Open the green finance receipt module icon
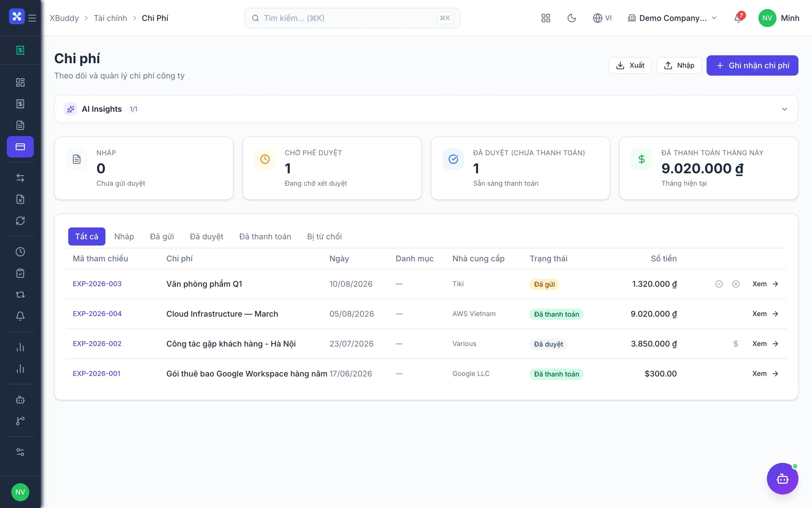 click(x=20, y=50)
